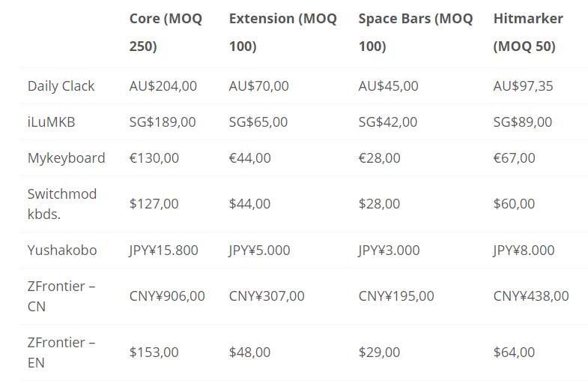Viewport: 588px width, 381px height.
Task: Select the ZFrontier – CN row label
Action: (61, 296)
